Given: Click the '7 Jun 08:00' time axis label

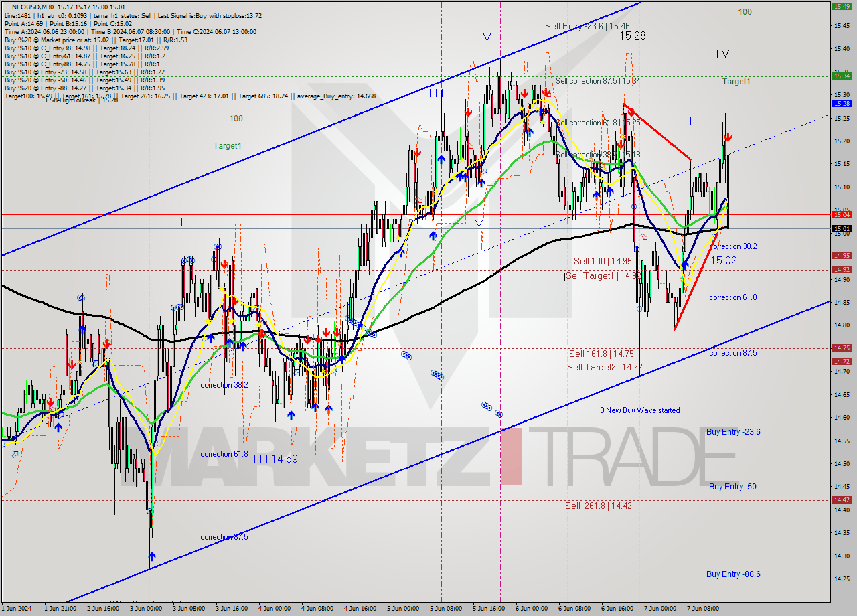Looking at the screenshot, I should pyautogui.click(x=702, y=609).
